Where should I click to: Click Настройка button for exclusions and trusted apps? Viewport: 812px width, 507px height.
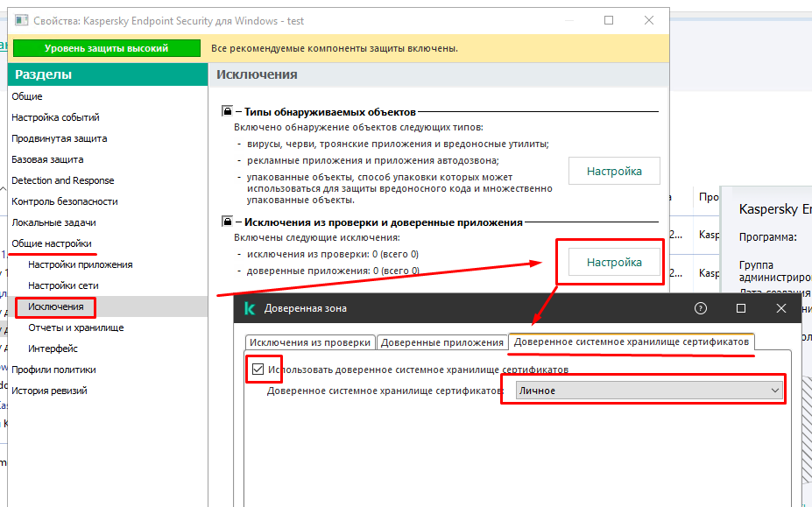coord(614,262)
